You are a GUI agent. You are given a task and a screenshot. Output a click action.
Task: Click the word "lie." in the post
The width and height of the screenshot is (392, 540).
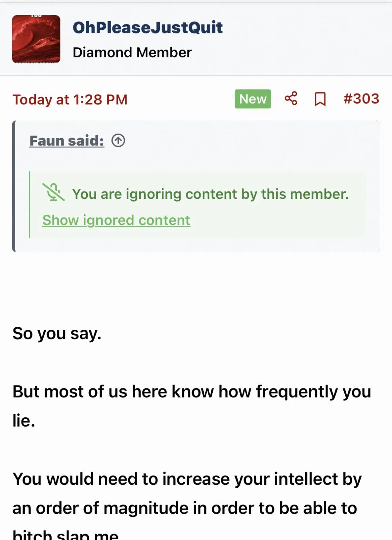[x=24, y=421]
